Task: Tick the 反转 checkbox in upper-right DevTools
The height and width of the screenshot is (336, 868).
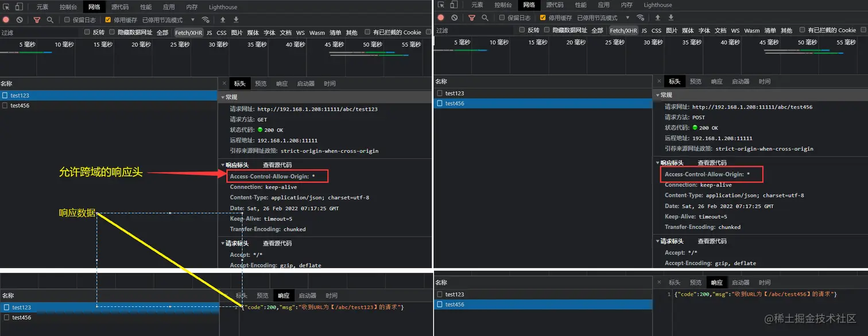Action: point(522,30)
